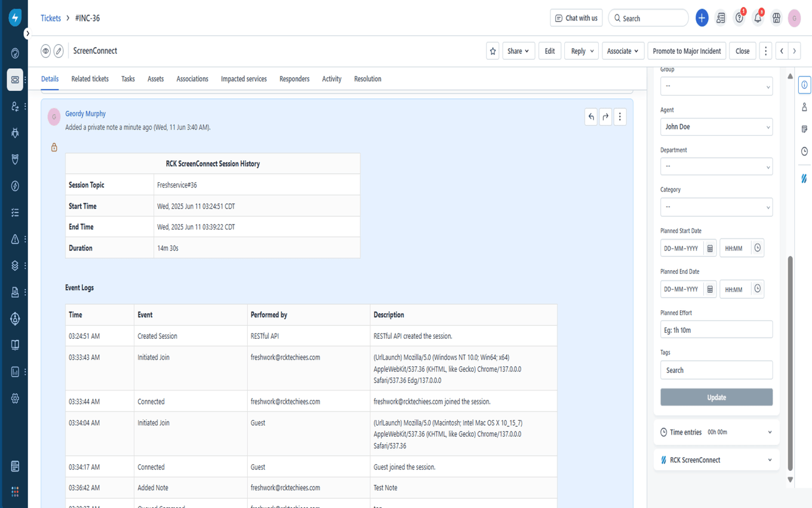
Task: Open Geordy Murphy profile link
Action: 85,114
